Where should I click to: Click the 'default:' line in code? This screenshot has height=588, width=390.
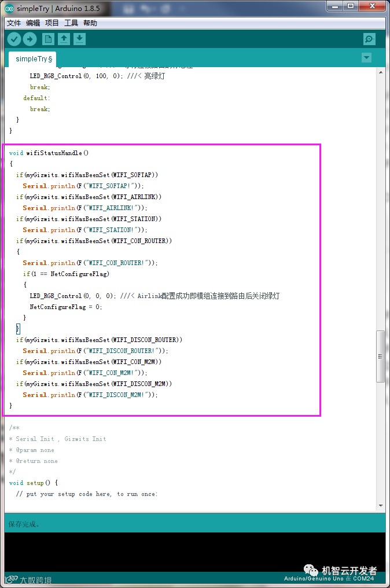point(36,98)
